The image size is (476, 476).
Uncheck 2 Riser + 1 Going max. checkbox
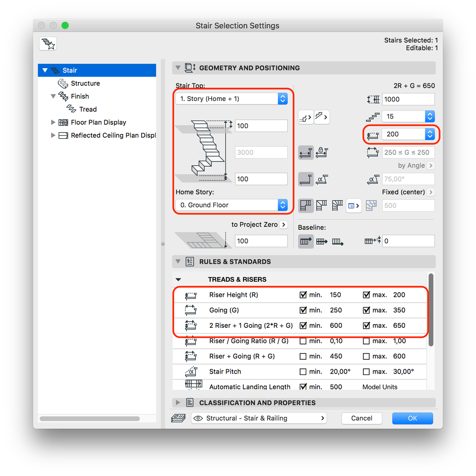(366, 325)
